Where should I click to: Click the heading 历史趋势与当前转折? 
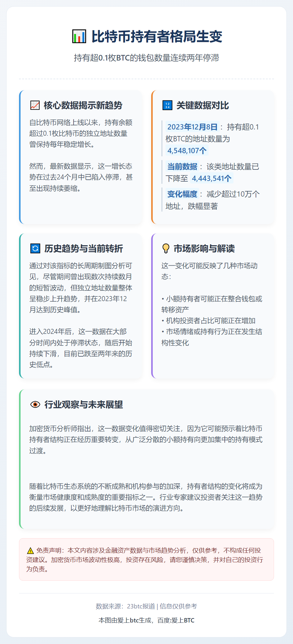[84, 249]
